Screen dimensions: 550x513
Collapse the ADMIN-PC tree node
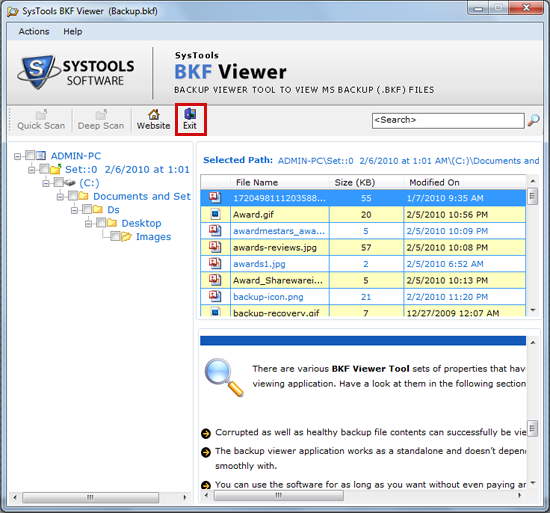(17, 156)
